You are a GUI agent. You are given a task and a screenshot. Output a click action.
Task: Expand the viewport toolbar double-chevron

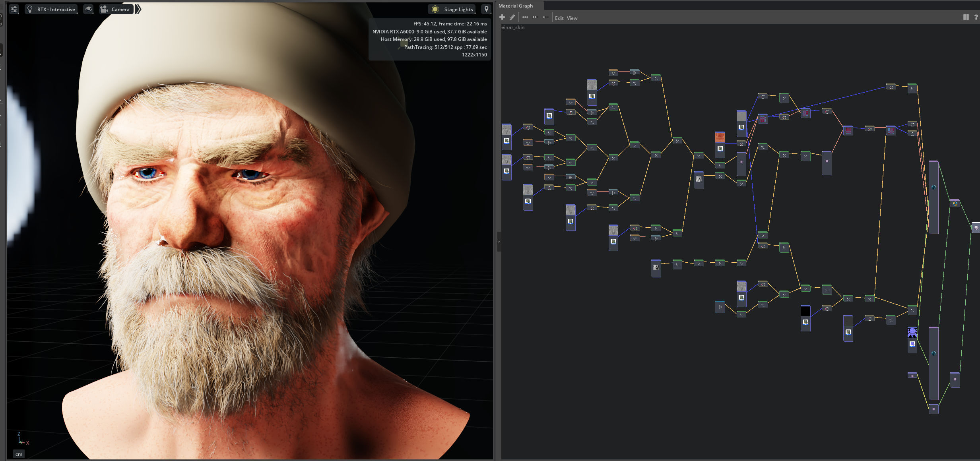(x=138, y=9)
